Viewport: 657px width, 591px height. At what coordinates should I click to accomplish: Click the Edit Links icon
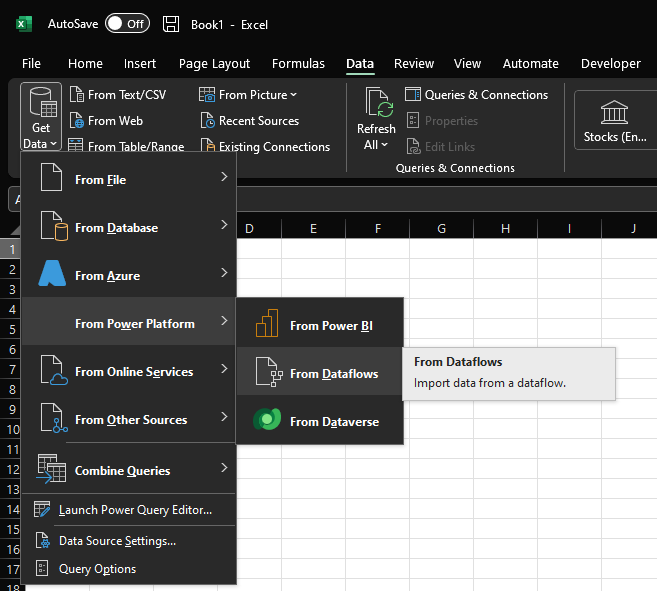414,146
